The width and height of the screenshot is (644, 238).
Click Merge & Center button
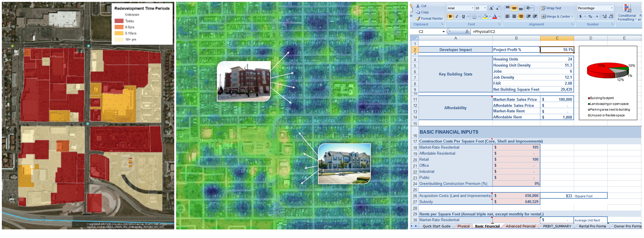(x=555, y=17)
